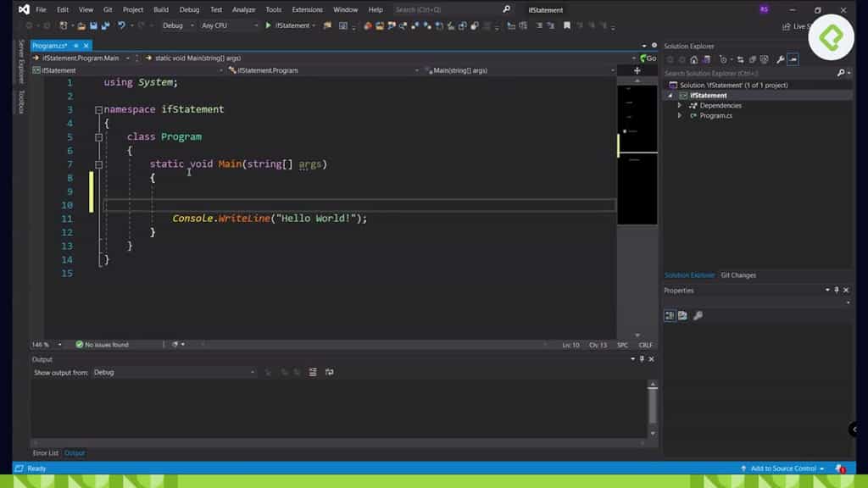Click the Home icon in Solution Explorer
868x488 pixels.
coord(694,59)
